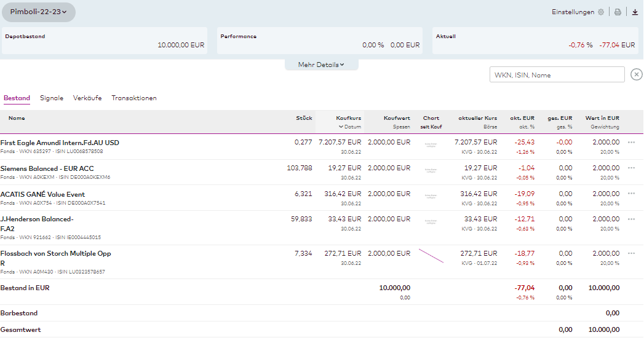
Task: Open three-dot menu for First Eagle Amundi
Action: 631,143
